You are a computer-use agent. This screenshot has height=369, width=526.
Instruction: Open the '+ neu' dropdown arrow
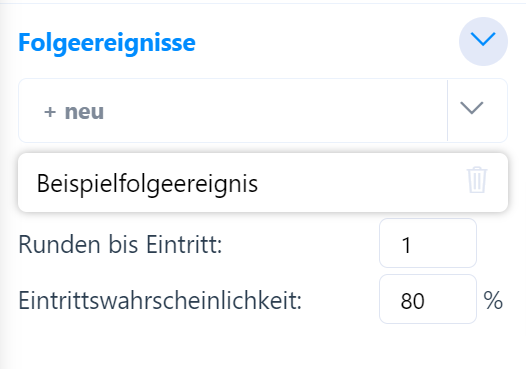(472, 108)
